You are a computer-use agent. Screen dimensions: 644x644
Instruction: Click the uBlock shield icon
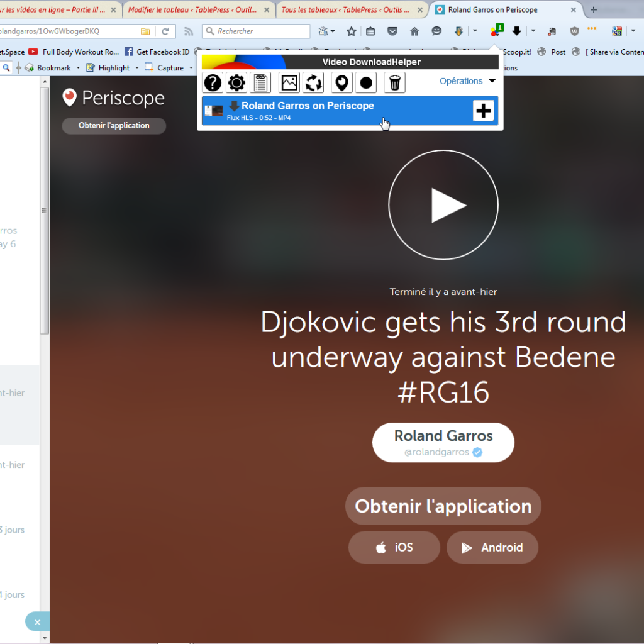574,31
